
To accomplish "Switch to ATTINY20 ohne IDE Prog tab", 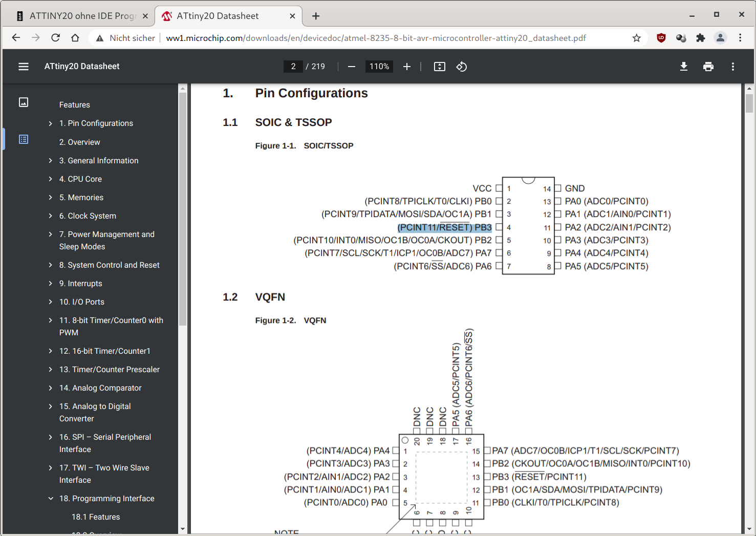I will tap(82, 16).
